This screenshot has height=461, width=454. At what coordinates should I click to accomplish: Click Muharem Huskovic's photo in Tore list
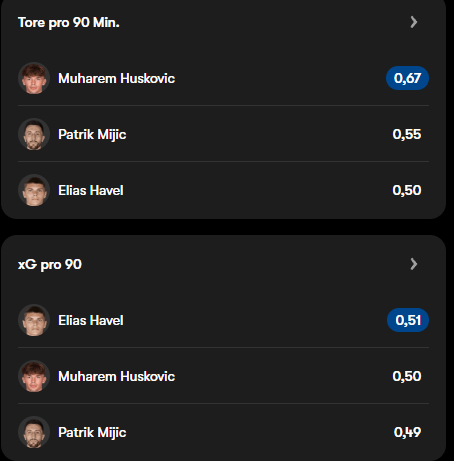click(34, 78)
